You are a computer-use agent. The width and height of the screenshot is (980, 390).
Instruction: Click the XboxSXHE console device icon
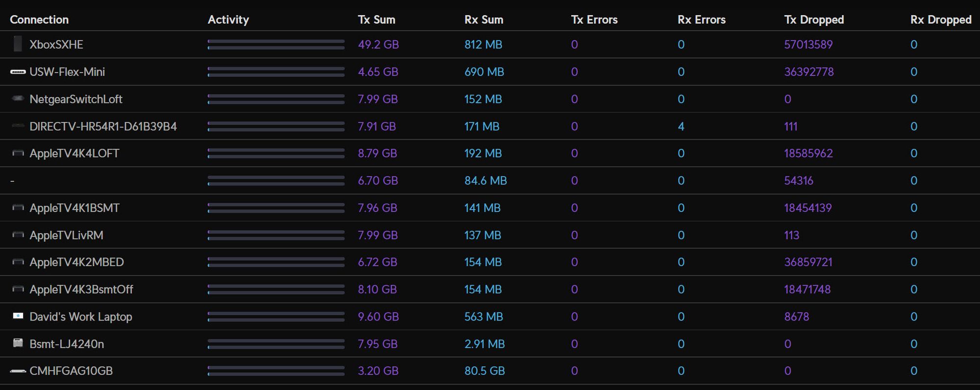click(18, 44)
